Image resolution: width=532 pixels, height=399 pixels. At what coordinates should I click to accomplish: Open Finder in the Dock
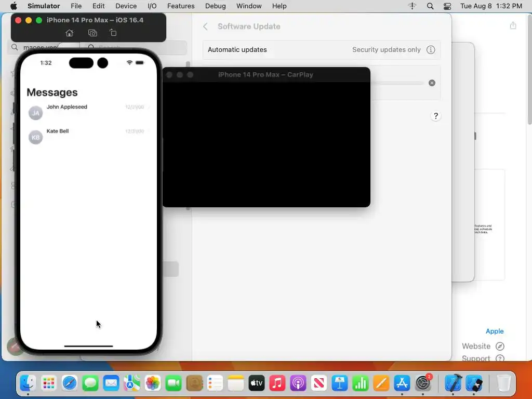tap(28, 383)
